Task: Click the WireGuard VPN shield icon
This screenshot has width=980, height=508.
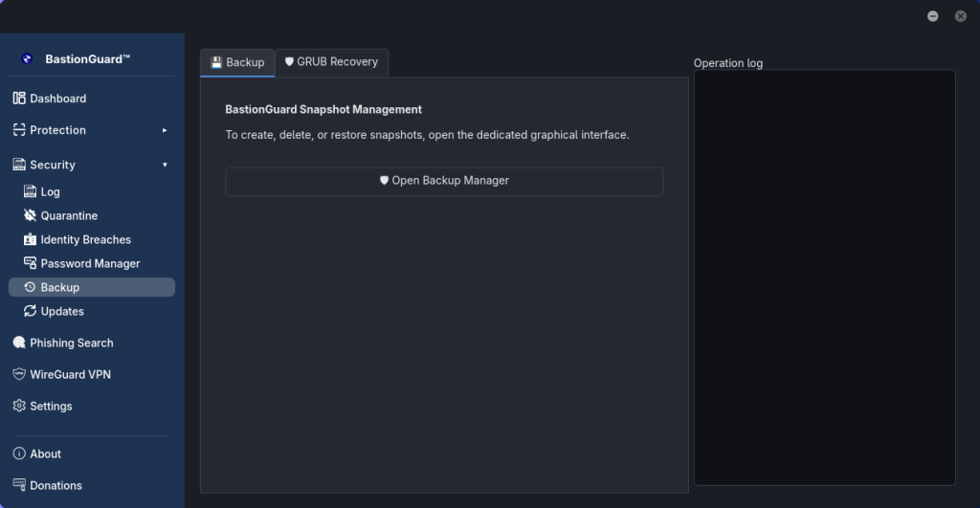Action: (x=19, y=374)
